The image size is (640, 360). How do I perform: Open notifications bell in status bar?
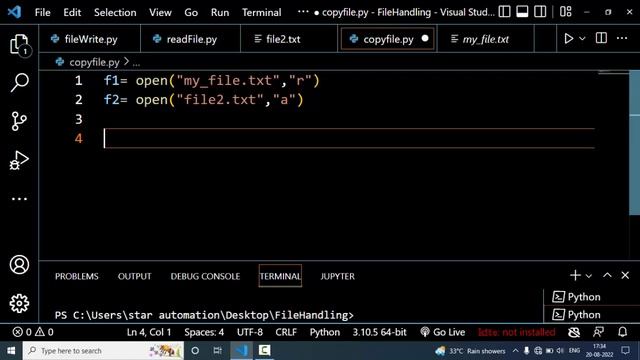(622, 332)
